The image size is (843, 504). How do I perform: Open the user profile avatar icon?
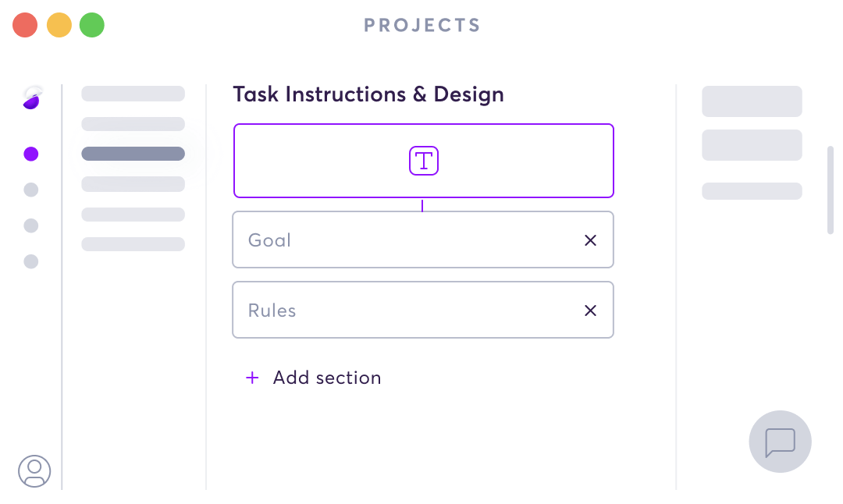[x=34, y=471]
